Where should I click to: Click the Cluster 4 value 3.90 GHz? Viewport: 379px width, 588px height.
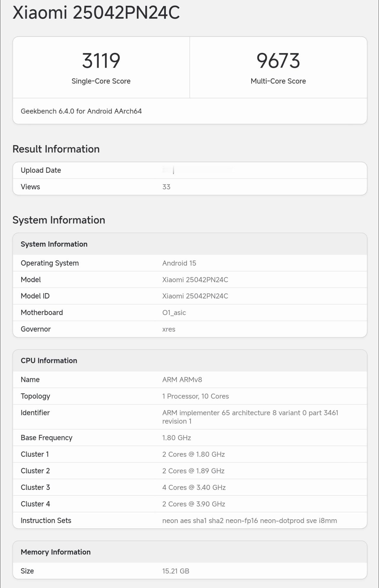point(194,504)
